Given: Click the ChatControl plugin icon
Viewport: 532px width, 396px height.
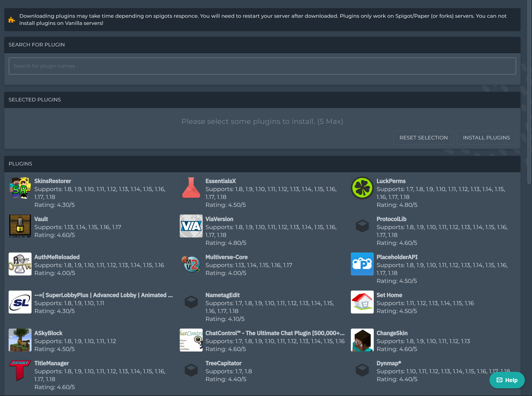Looking at the screenshot, I should 191,340.
